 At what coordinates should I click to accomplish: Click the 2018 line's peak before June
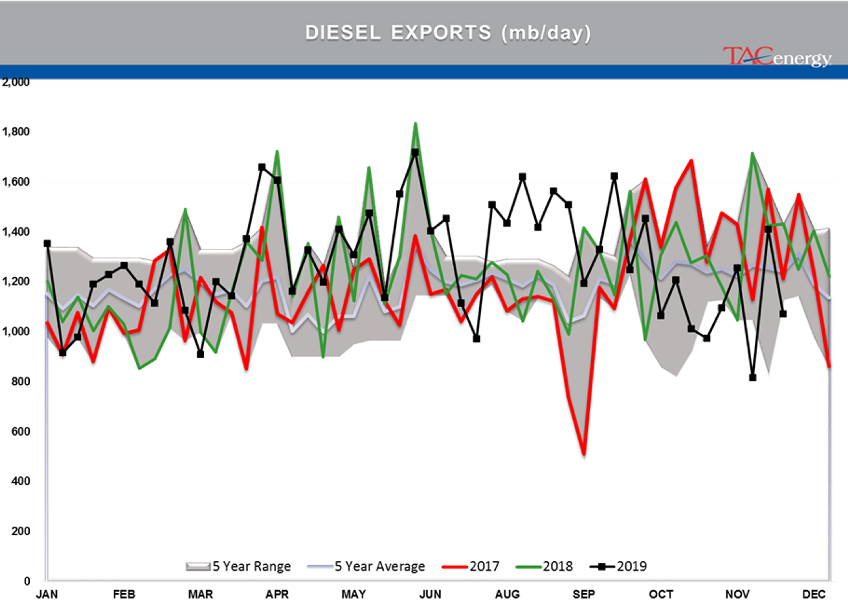(415, 124)
